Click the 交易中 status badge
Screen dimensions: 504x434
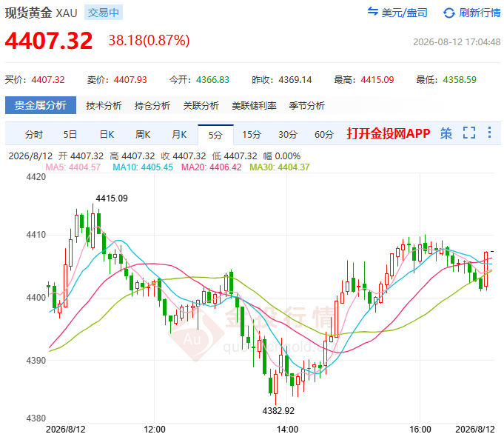[x=104, y=13]
